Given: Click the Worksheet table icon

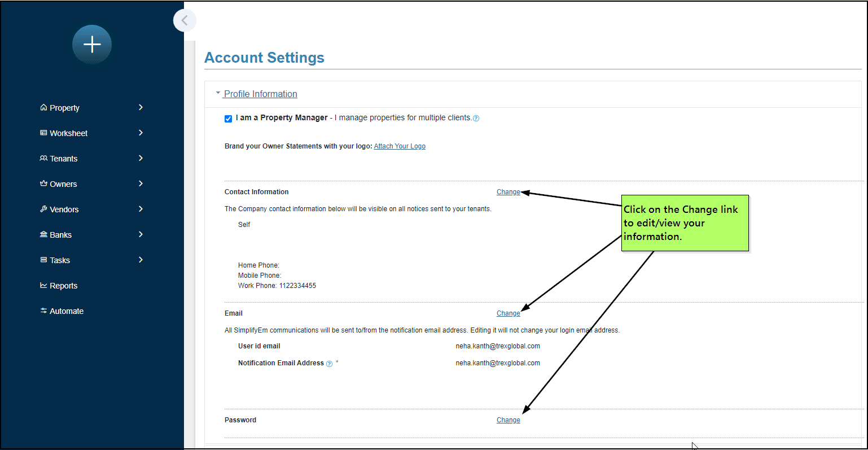Looking at the screenshot, I should click(43, 133).
